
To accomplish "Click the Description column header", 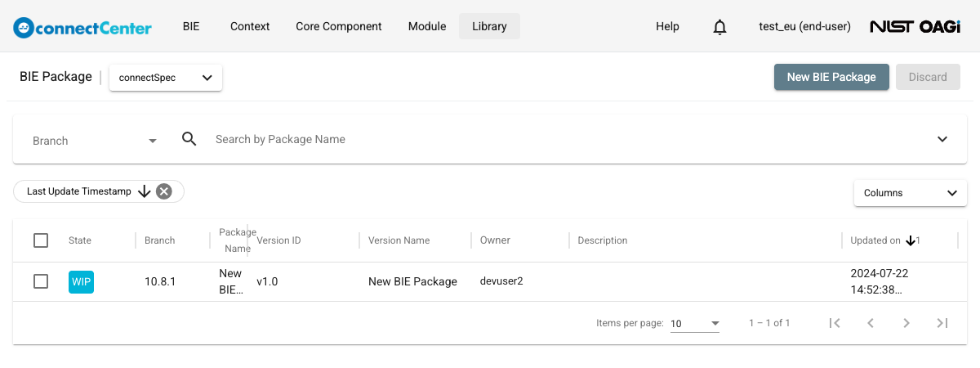I will point(603,240).
